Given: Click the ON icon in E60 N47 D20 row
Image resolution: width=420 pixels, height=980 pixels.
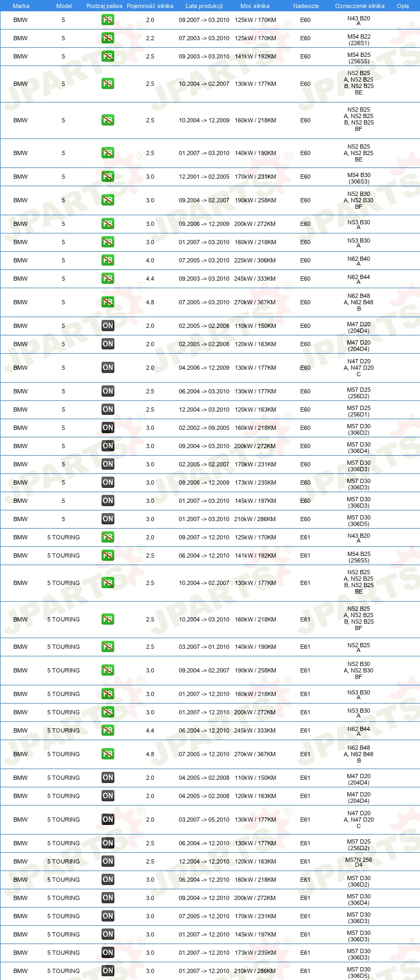Looking at the screenshot, I should (x=108, y=368).
